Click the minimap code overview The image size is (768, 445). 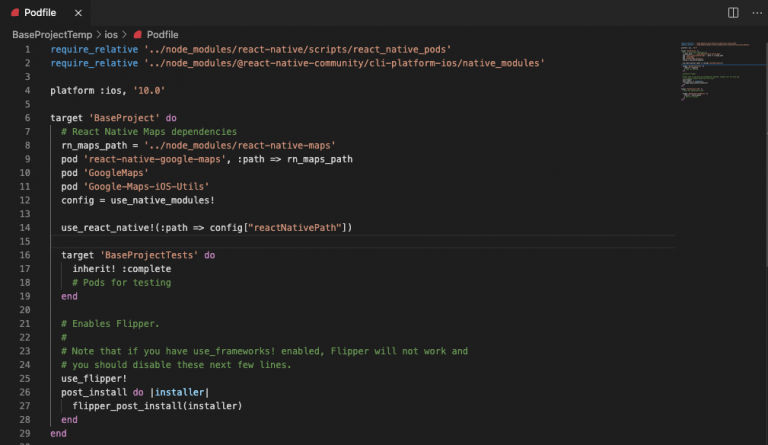(715, 71)
